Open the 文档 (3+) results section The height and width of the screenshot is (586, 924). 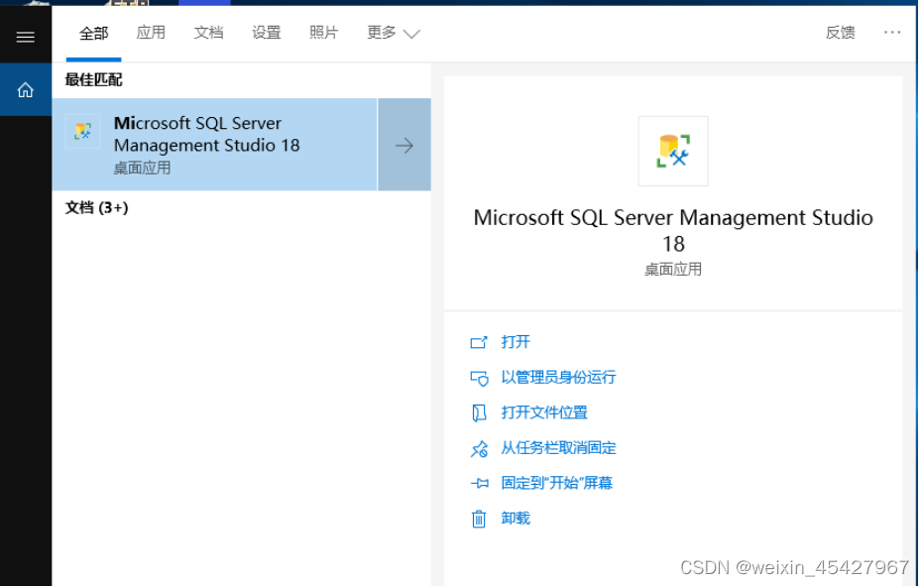coord(96,207)
